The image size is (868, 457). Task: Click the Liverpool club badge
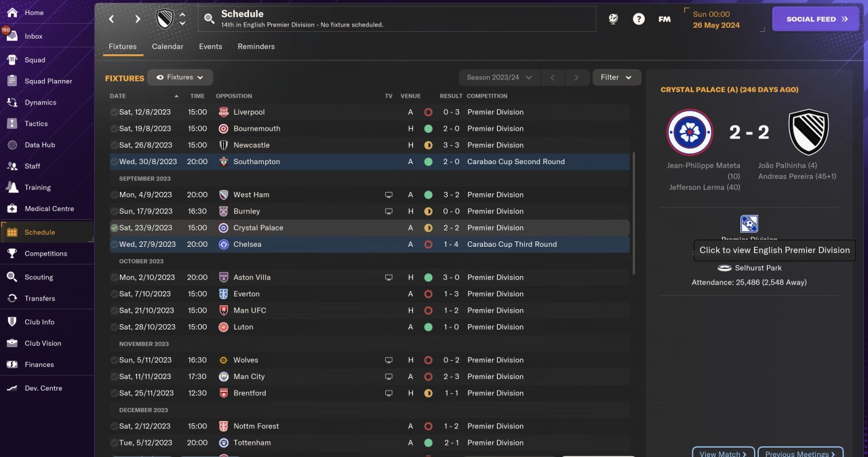pyautogui.click(x=223, y=112)
